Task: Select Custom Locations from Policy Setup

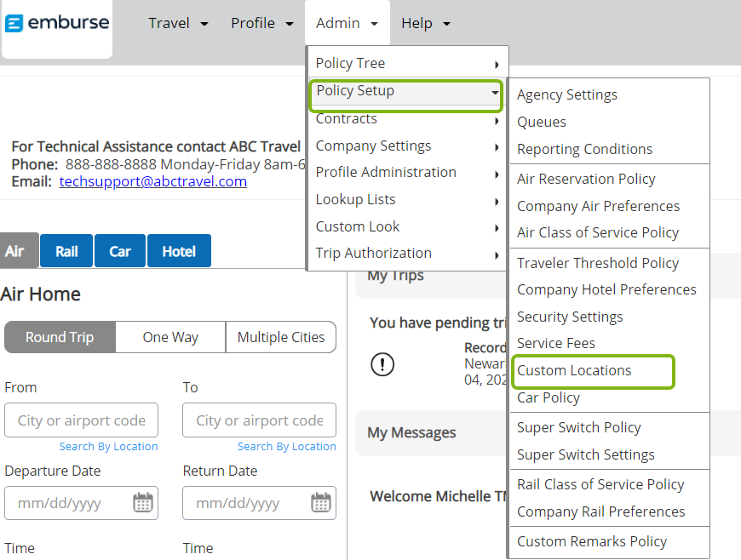Action: 574,371
